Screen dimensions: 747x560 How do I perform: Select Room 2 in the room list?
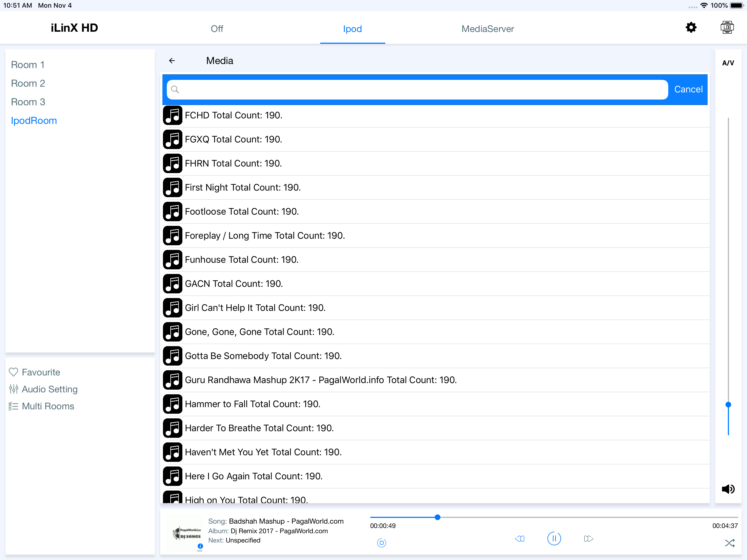point(28,83)
